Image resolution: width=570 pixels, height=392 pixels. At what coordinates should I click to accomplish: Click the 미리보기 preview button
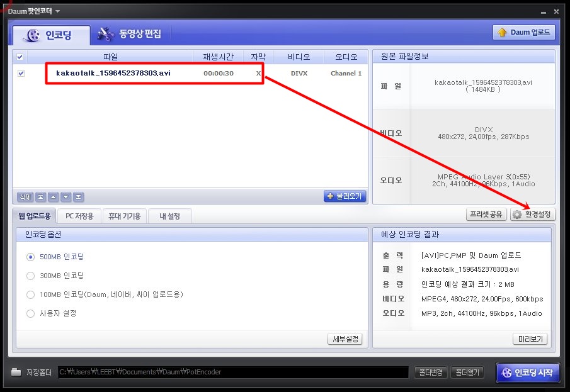(530, 339)
